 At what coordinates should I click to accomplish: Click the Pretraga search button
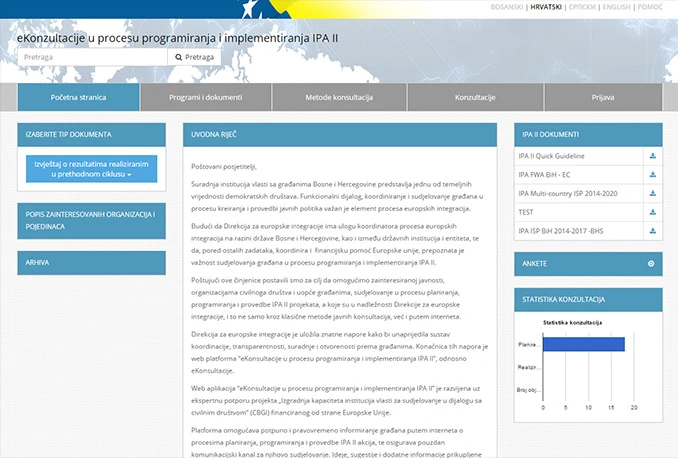pos(194,57)
